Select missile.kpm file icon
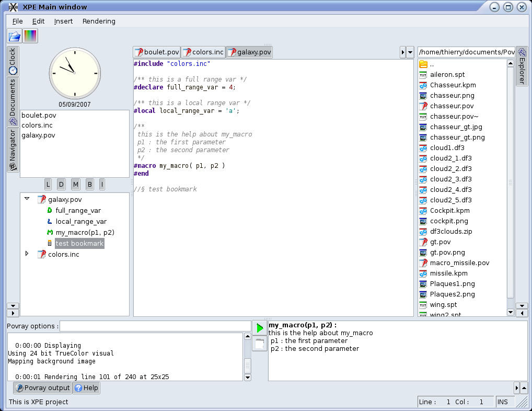The height and width of the screenshot is (411, 532). [x=423, y=273]
